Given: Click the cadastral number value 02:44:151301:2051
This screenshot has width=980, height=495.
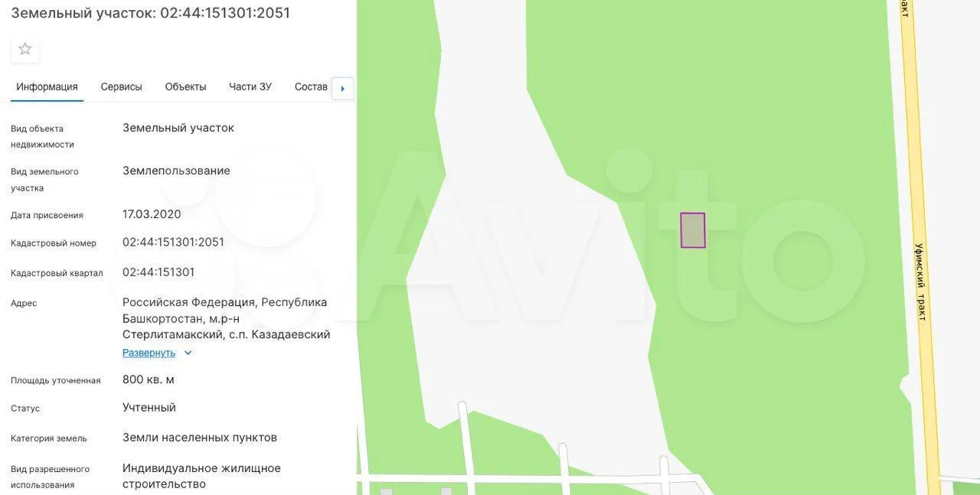Looking at the screenshot, I should (x=173, y=243).
